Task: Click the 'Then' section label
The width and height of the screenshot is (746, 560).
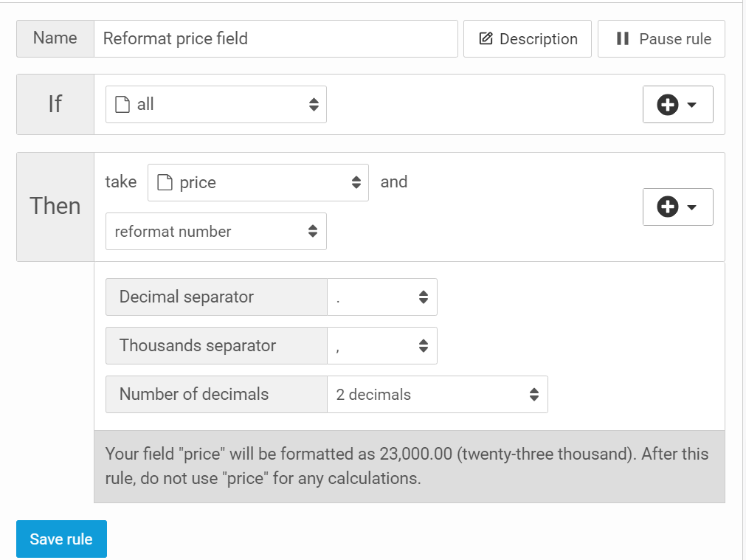Action: (55, 207)
